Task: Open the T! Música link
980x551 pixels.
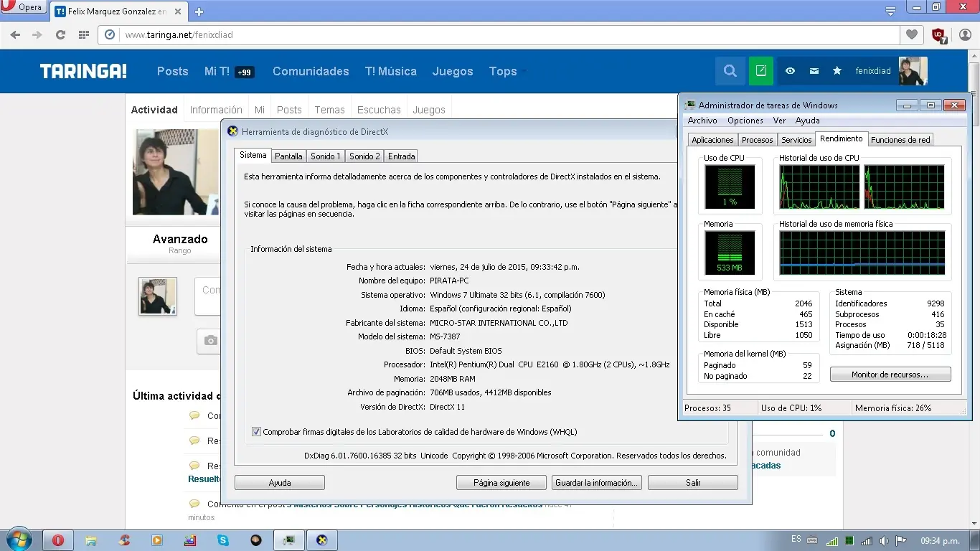Action: click(x=390, y=71)
